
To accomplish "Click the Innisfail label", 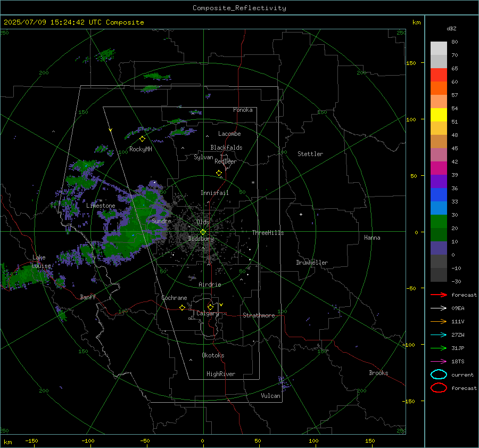I will pyautogui.click(x=214, y=193).
